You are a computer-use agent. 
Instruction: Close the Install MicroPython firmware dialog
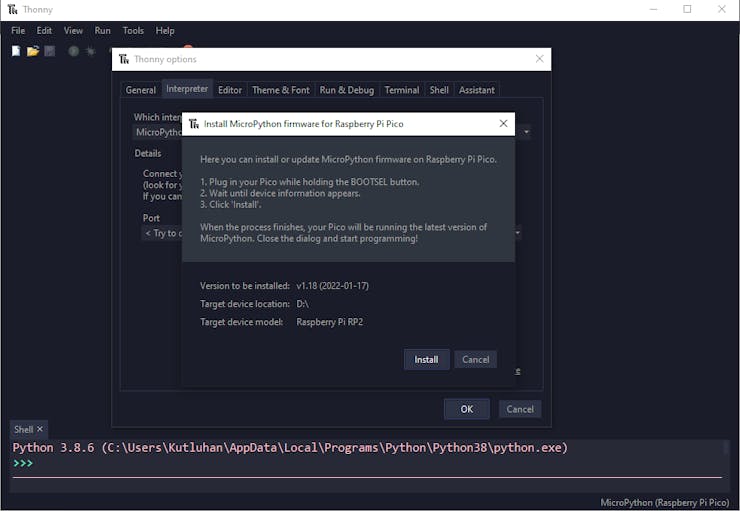[504, 124]
